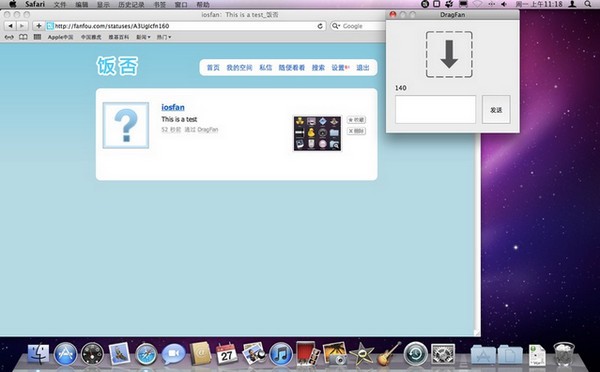Click the DragFan drop-zone arrow icon
The width and height of the screenshot is (600, 372).
449,54
